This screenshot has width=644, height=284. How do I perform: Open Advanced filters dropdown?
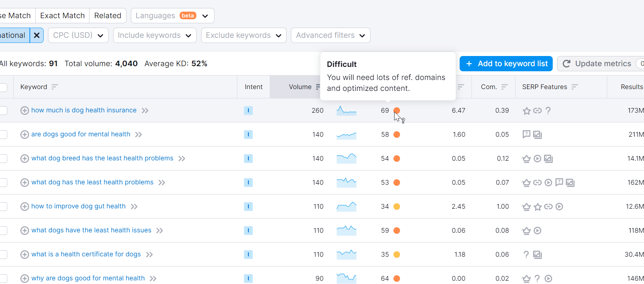[331, 35]
